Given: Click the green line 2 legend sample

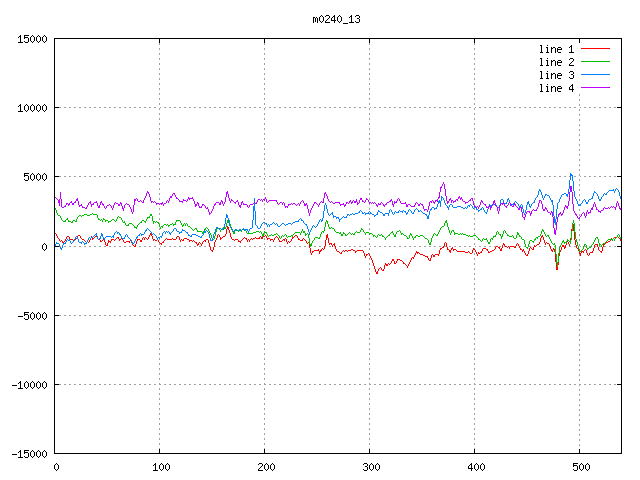Looking at the screenshot, I should tap(595, 62).
